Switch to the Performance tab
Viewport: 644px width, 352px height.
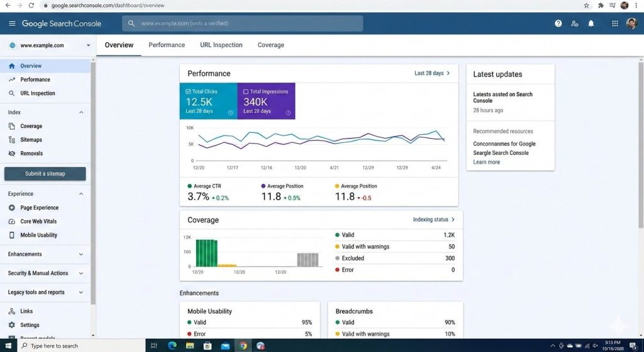(x=167, y=45)
